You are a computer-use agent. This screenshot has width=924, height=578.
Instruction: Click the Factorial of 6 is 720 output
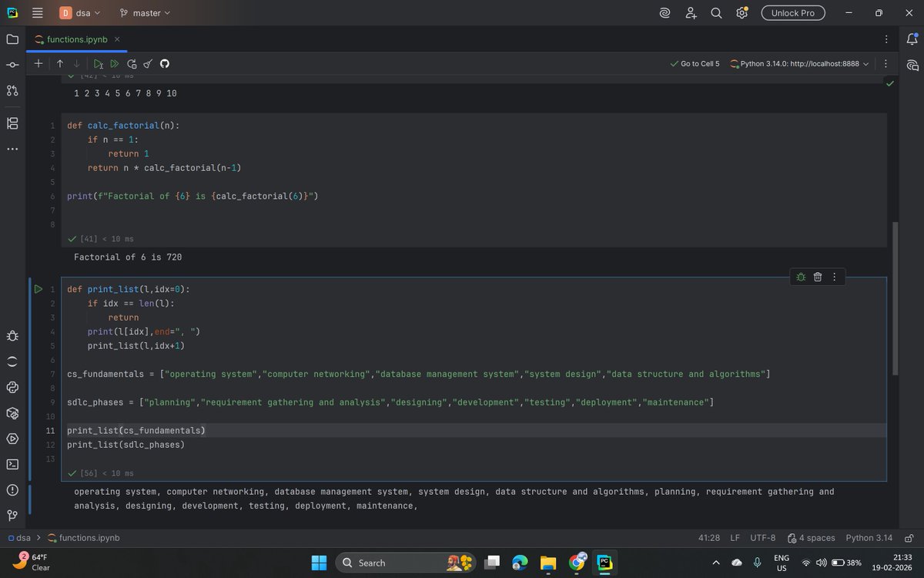(128, 257)
